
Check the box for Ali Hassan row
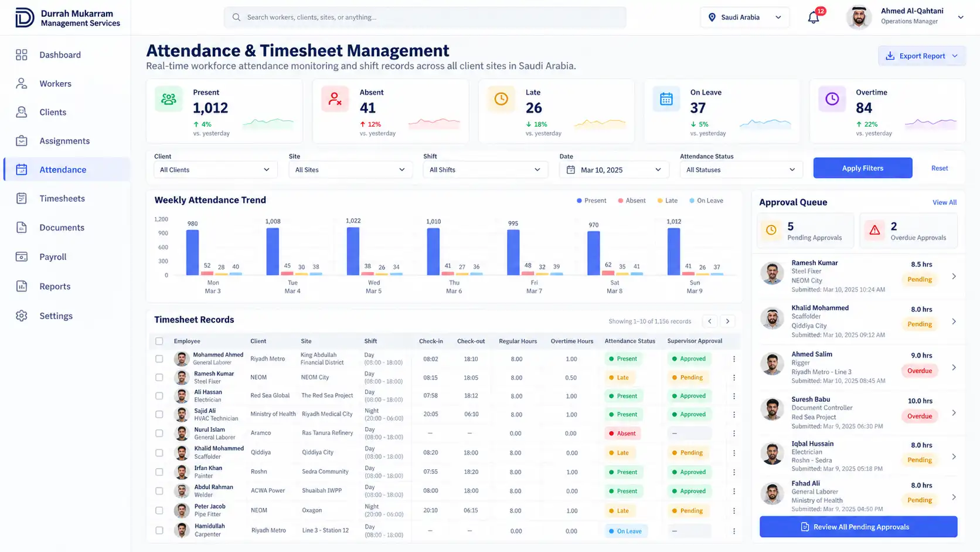159,396
